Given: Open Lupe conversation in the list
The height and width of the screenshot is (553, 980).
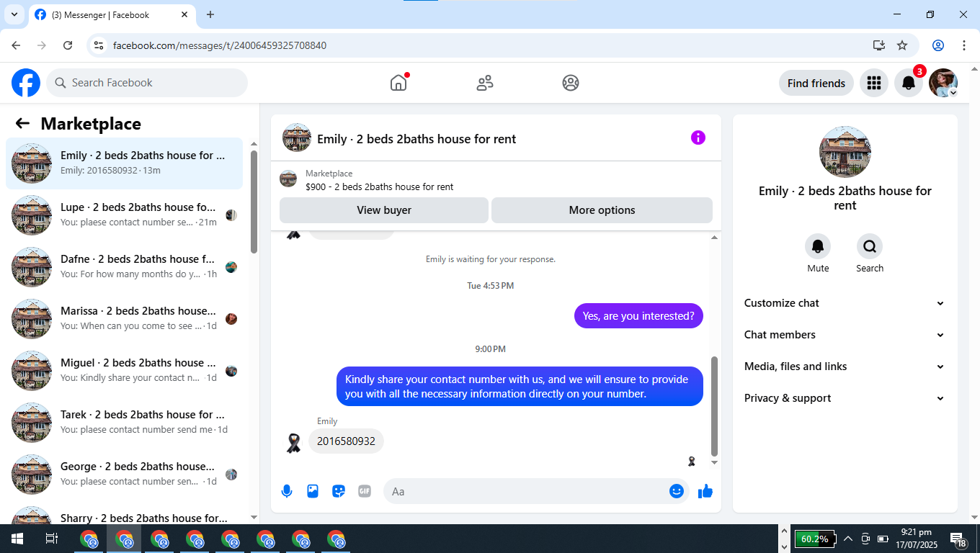Looking at the screenshot, I should point(125,215).
